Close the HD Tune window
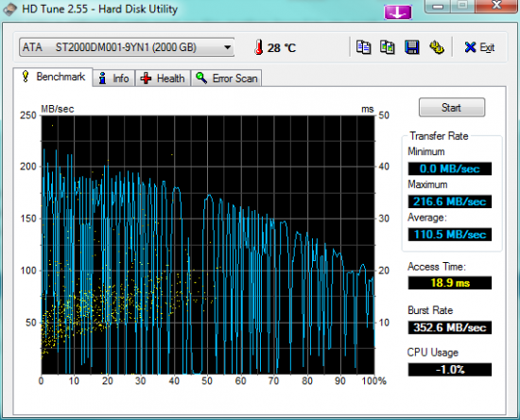The height and width of the screenshot is (420, 520). [496, 6]
